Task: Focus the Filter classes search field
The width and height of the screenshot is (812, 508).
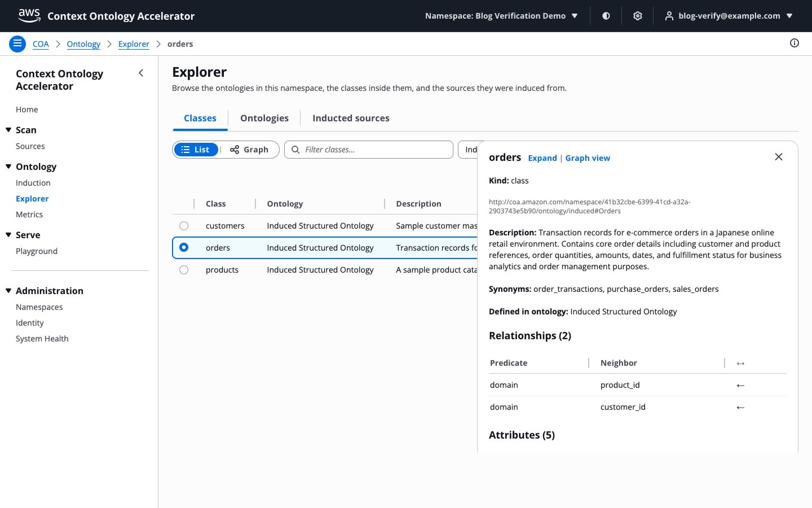Action: pos(369,150)
